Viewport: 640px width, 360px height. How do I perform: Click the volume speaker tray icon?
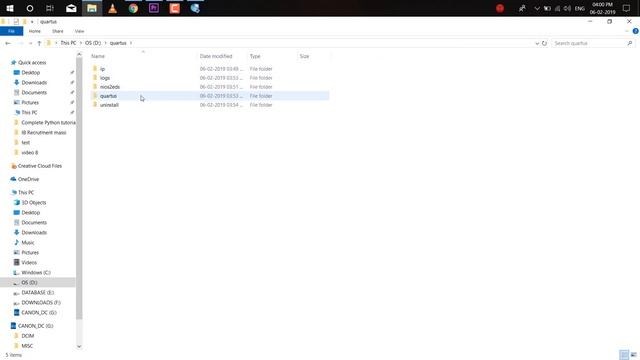pos(567,8)
